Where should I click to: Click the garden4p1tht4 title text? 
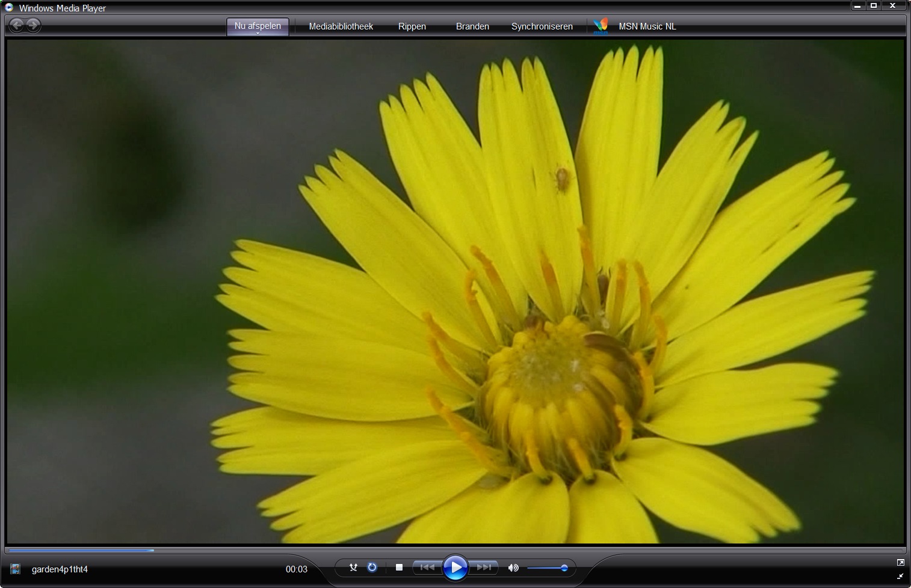click(x=60, y=569)
